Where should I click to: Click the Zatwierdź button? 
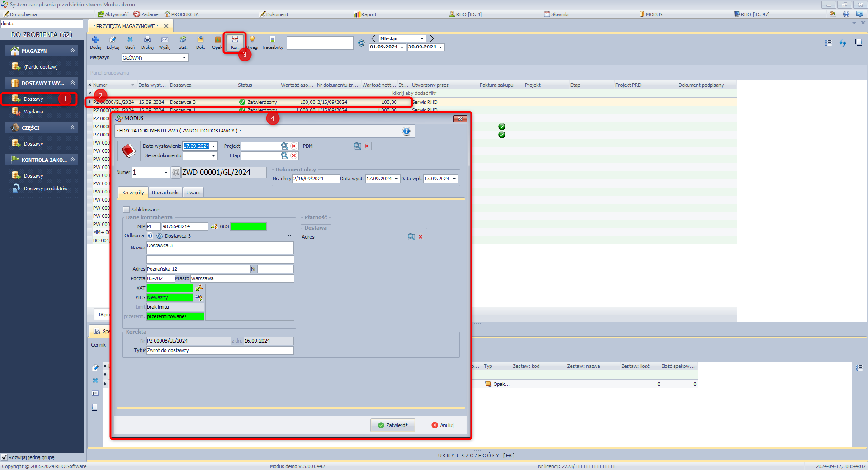coord(392,425)
